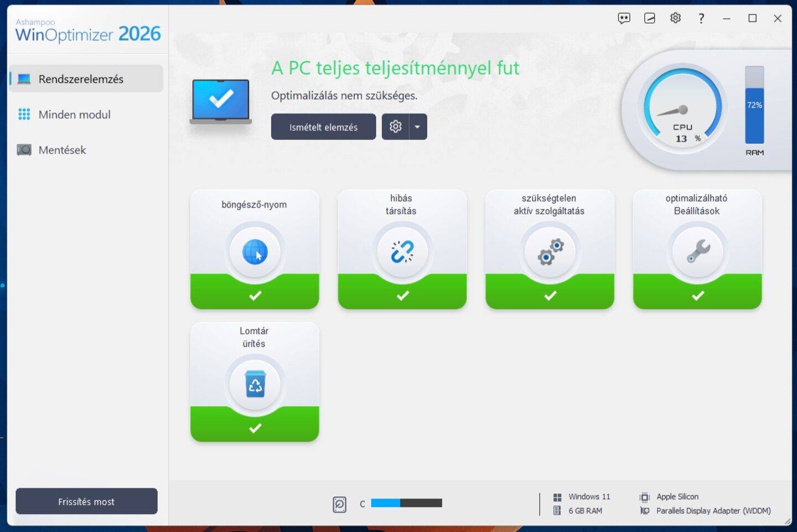Screen dimensions: 797x532
Task: Click the heading A PC teljes teljesítménnyel fut
Action: point(395,68)
